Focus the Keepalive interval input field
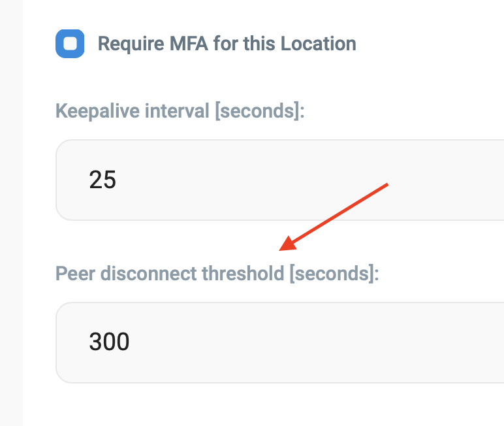This screenshot has width=504, height=426. point(294,180)
